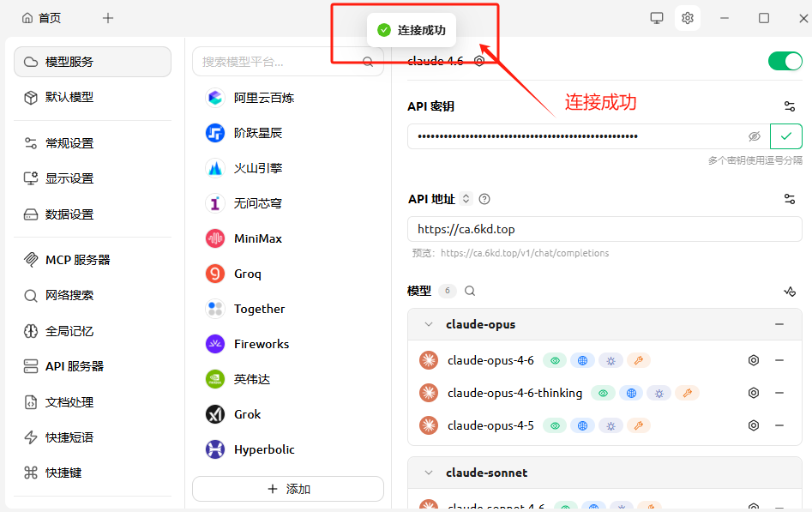
Task: Open 网络搜索 settings section
Action: [93, 295]
